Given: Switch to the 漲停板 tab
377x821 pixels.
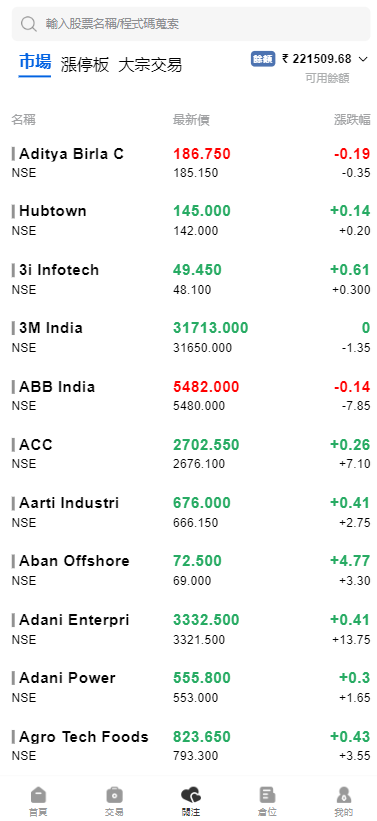Looking at the screenshot, I should (x=85, y=65).
